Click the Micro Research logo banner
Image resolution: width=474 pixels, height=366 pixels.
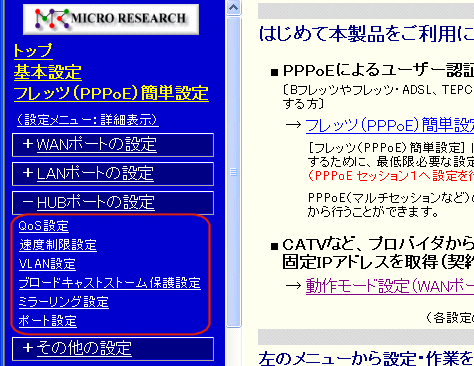tap(111, 19)
